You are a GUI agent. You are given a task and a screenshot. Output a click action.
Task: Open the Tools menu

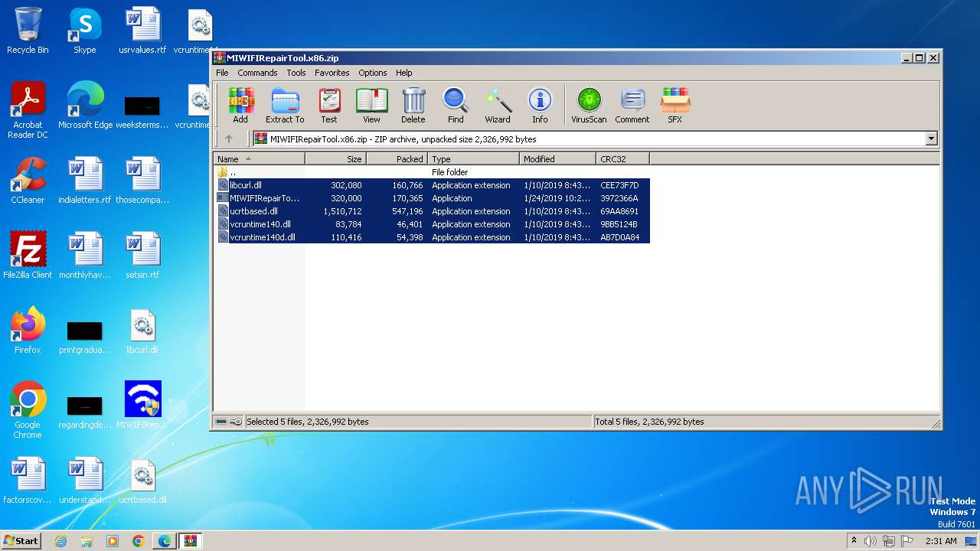pyautogui.click(x=296, y=73)
